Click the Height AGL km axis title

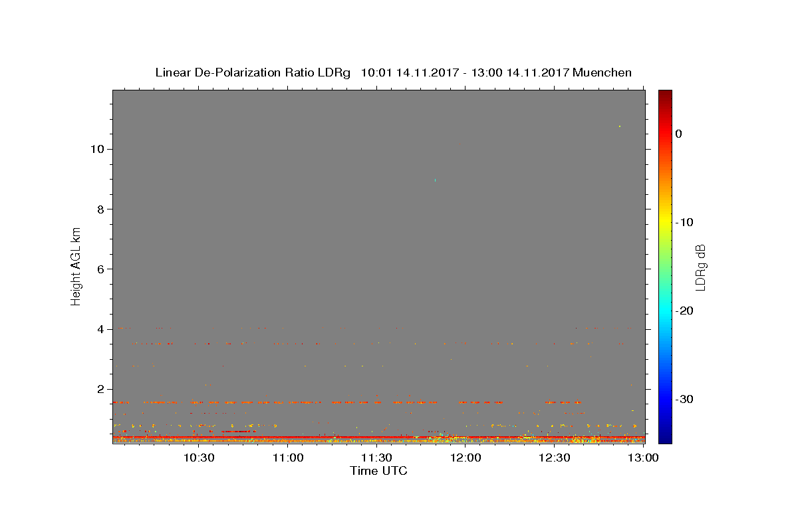76,265
